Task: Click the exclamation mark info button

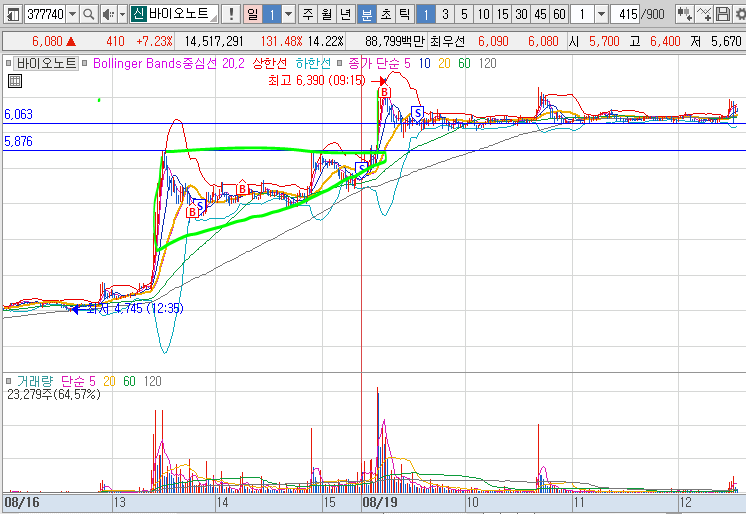Action: (x=231, y=14)
